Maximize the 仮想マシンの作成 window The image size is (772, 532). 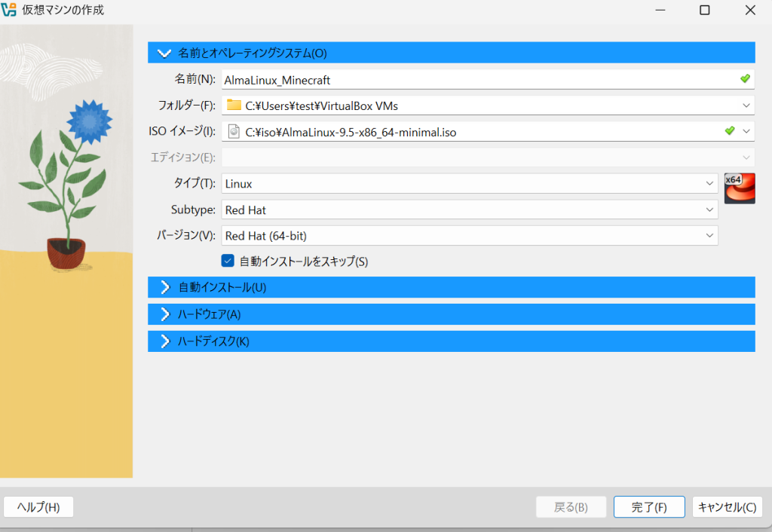click(x=705, y=10)
